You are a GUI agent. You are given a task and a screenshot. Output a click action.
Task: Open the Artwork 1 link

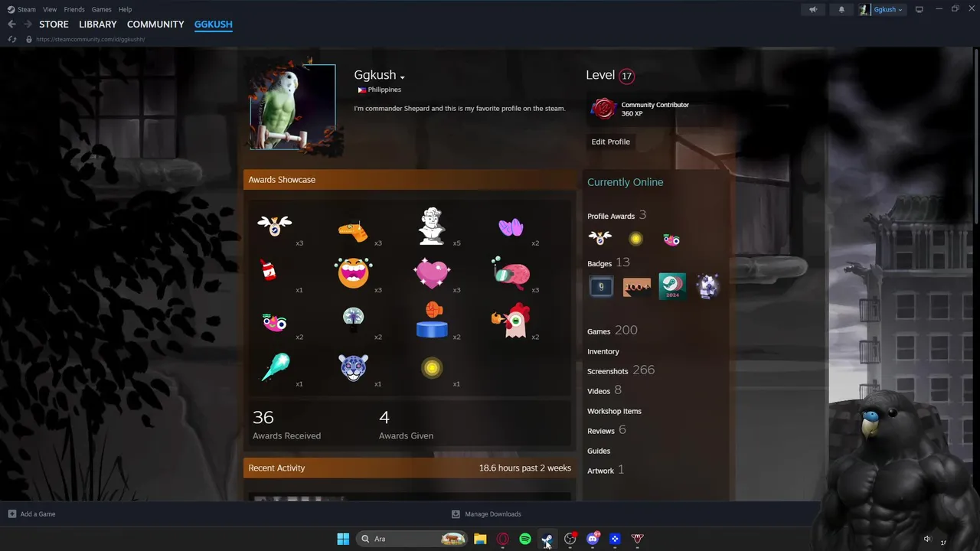(x=606, y=470)
